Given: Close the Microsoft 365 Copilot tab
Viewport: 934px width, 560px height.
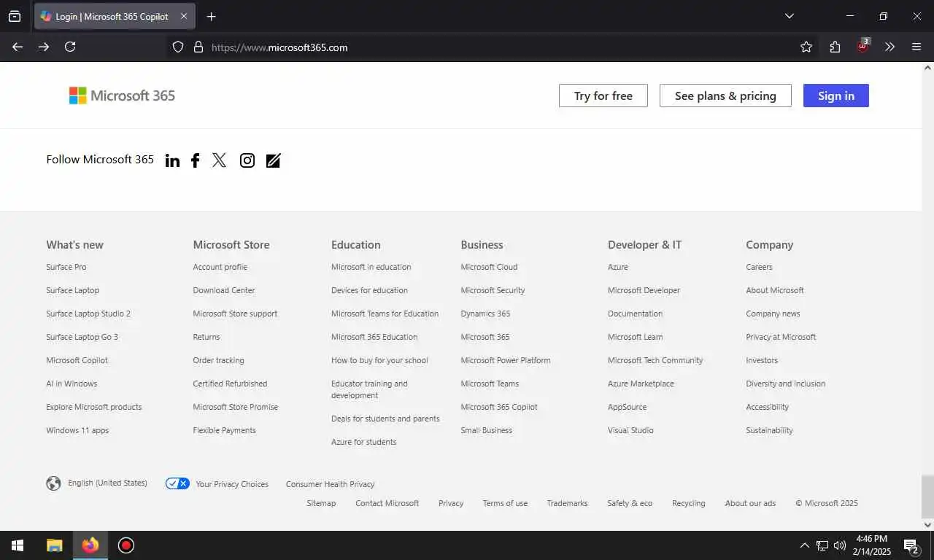Looking at the screenshot, I should point(184,16).
